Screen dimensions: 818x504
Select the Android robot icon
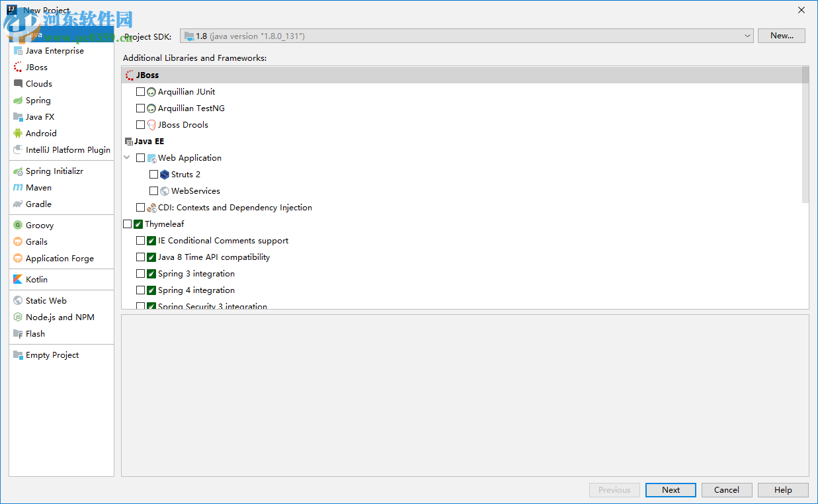(x=18, y=134)
